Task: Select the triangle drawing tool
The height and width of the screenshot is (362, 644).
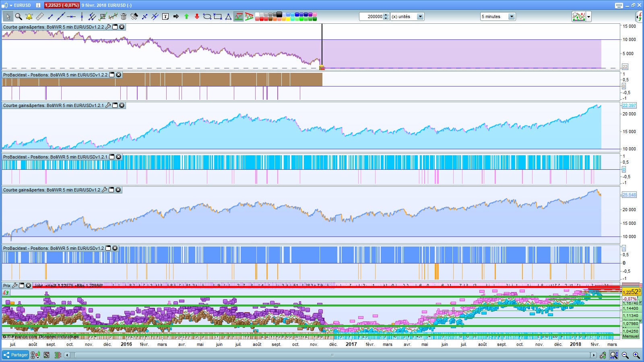Action: coord(228,16)
